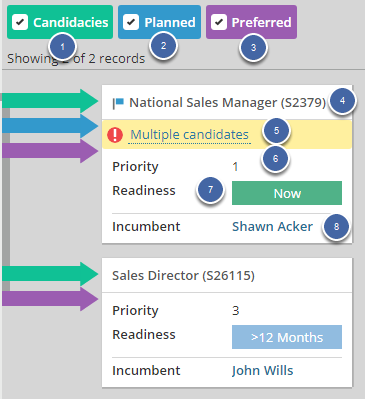
Task: Click the blue flag icon beside National Sales Manager
Action: click(x=118, y=103)
